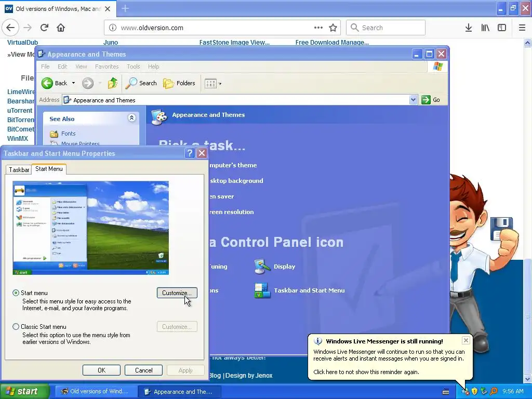
Task: Click Cancel in Taskbar properties dialog
Action: click(x=143, y=370)
